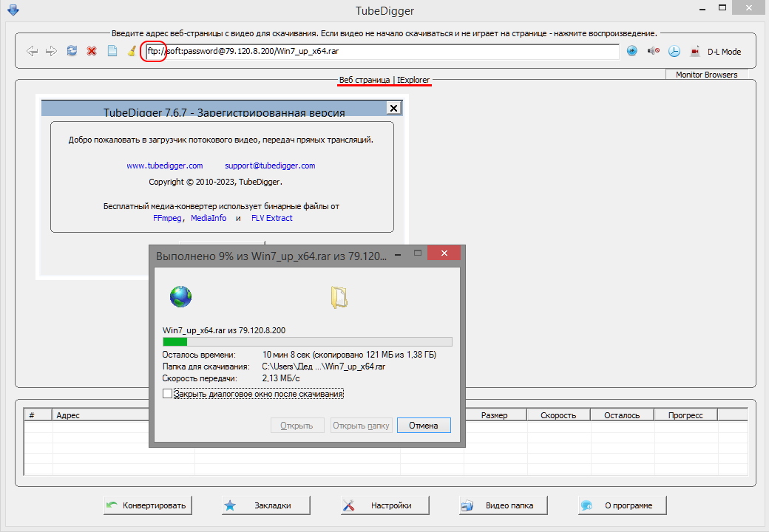Image resolution: width=769 pixels, height=532 pixels.
Task: Open a blank page with the document icon
Action: pos(112,51)
